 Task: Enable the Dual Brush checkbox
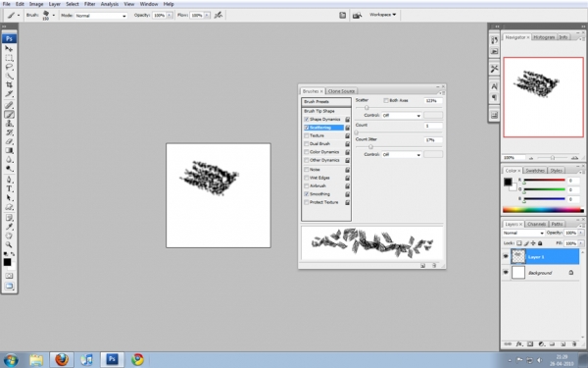pos(307,144)
